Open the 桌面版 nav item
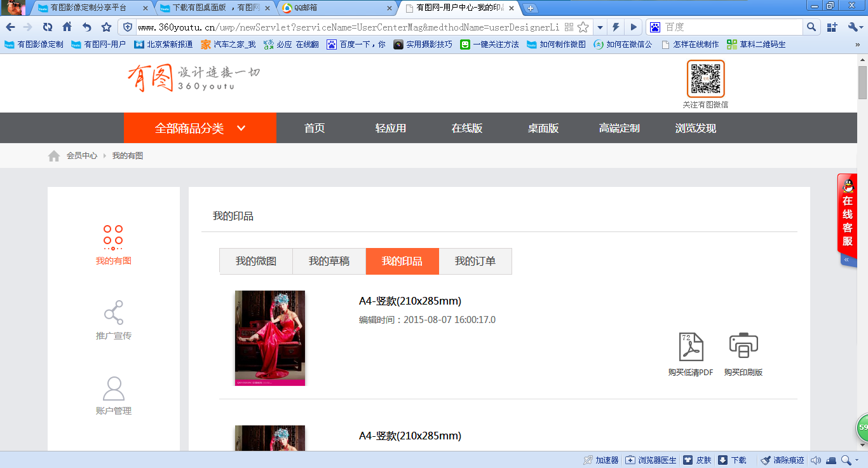 543,128
